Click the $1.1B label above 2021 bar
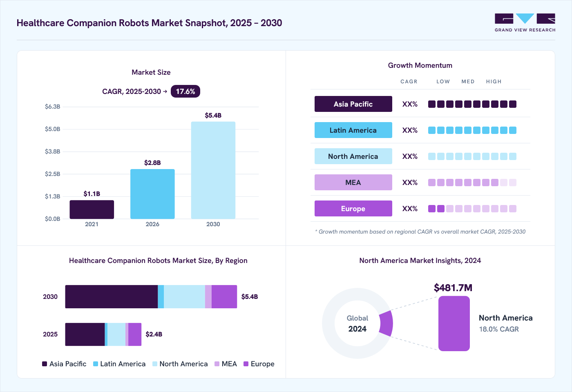Screen dimensions: 572x392 (x=92, y=194)
